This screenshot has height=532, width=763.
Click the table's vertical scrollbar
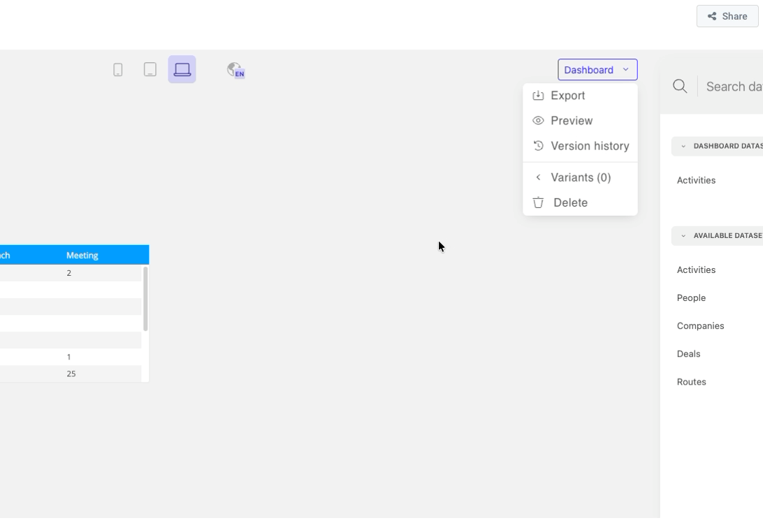click(145, 299)
